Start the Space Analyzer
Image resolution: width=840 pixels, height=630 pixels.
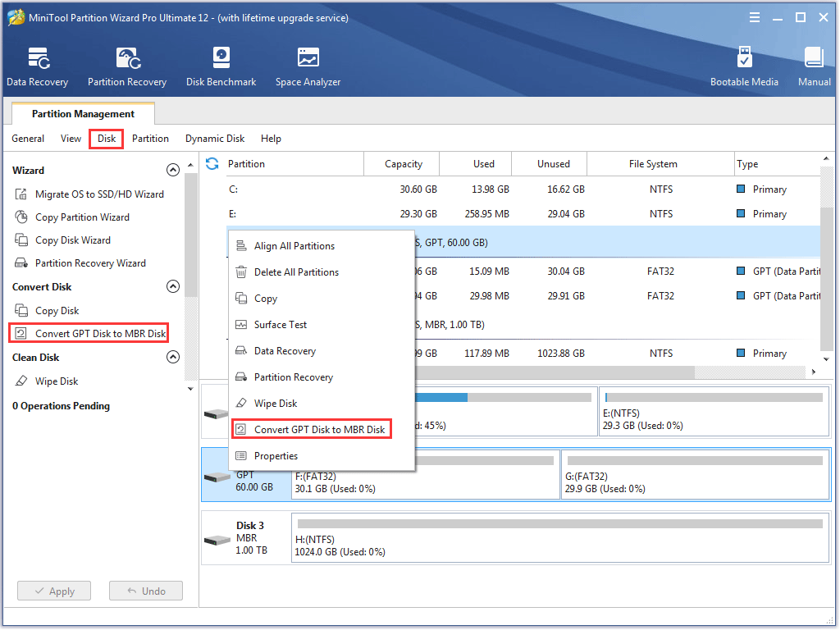click(308, 66)
